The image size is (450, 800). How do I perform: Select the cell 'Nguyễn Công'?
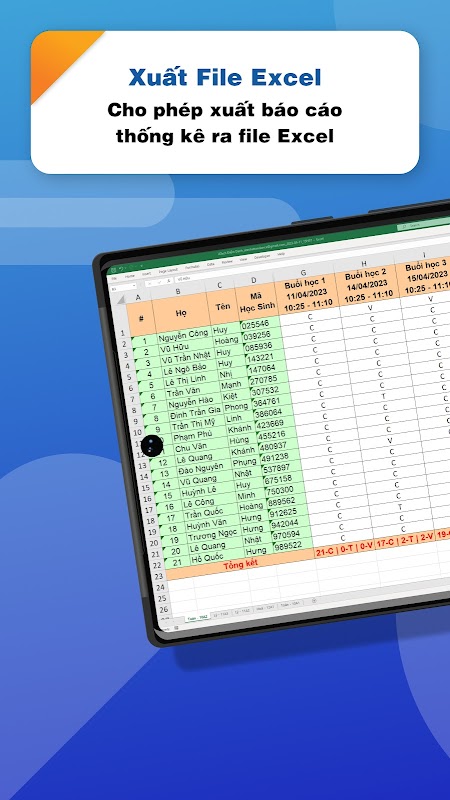183,335
